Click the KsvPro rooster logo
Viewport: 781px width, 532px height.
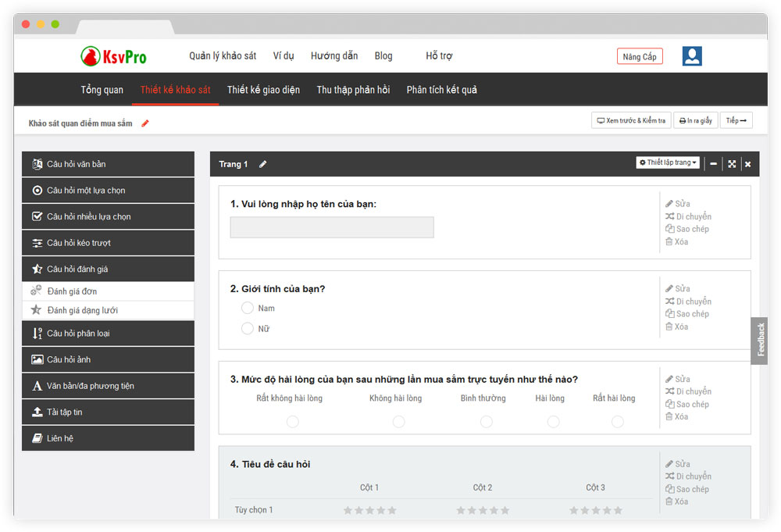(x=113, y=56)
